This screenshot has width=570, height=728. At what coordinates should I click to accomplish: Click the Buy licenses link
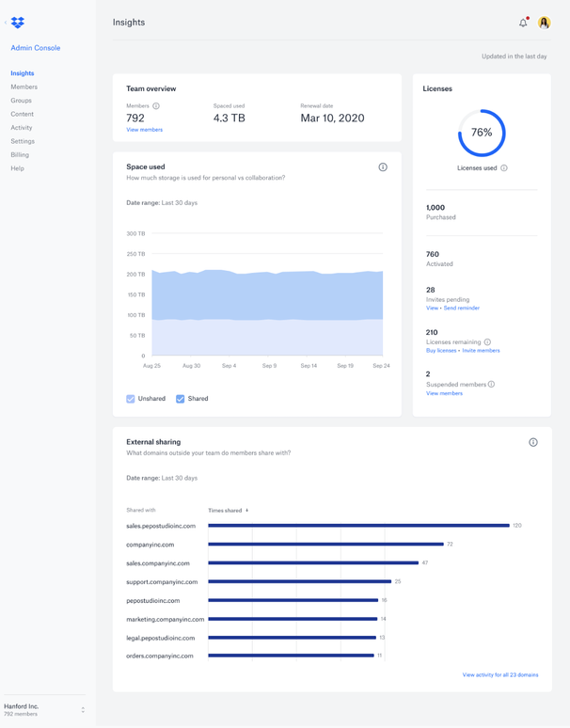[x=441, y=351]
